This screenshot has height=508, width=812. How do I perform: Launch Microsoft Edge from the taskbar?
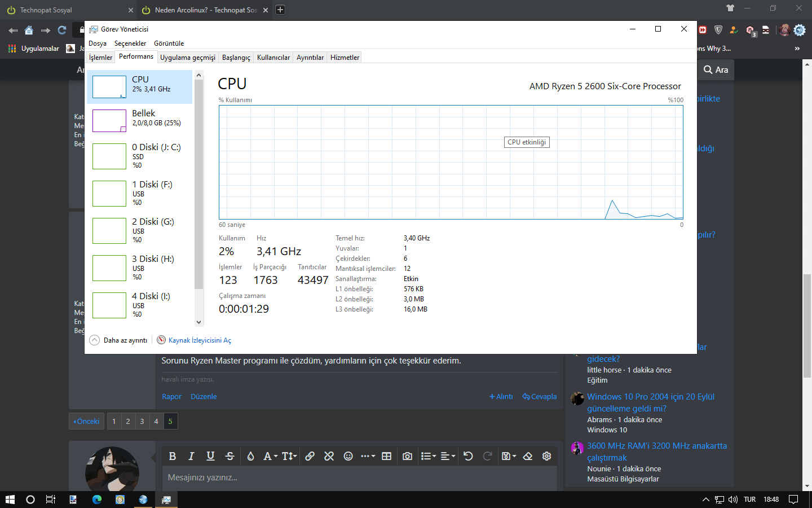(x=97, y=500)
